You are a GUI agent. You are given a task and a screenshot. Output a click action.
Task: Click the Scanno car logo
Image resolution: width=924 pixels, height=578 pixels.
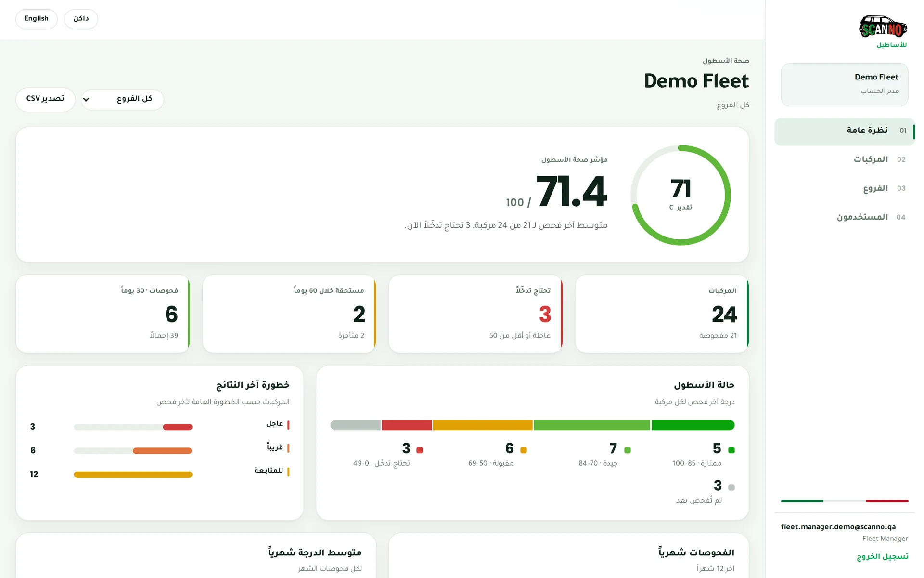(x=883, y=27)
